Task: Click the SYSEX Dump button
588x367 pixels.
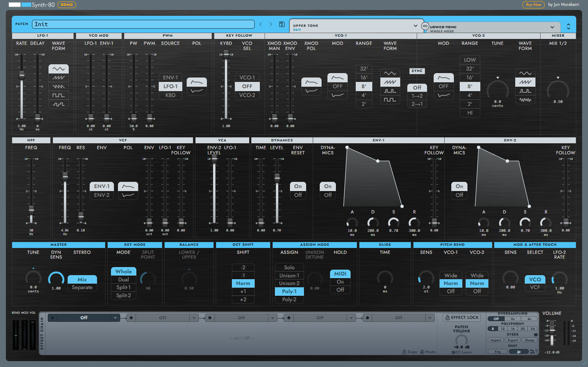Action: click(530, 340)
